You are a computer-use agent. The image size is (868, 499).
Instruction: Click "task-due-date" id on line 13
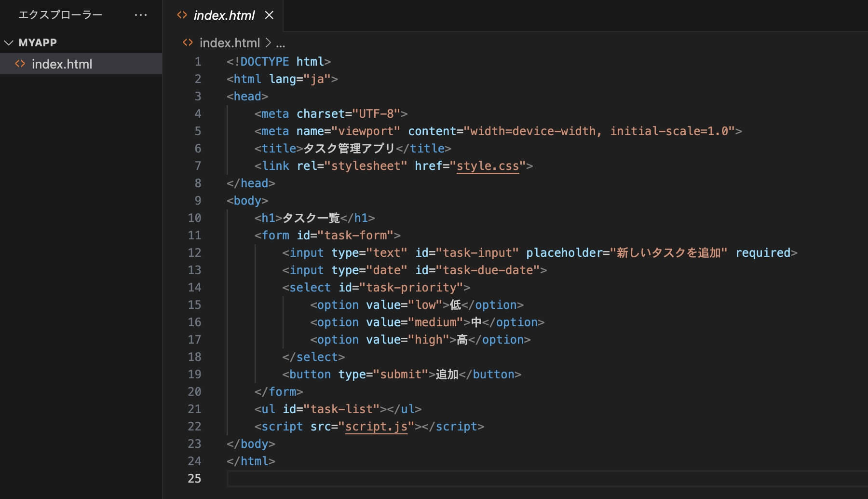pos(488,270)
